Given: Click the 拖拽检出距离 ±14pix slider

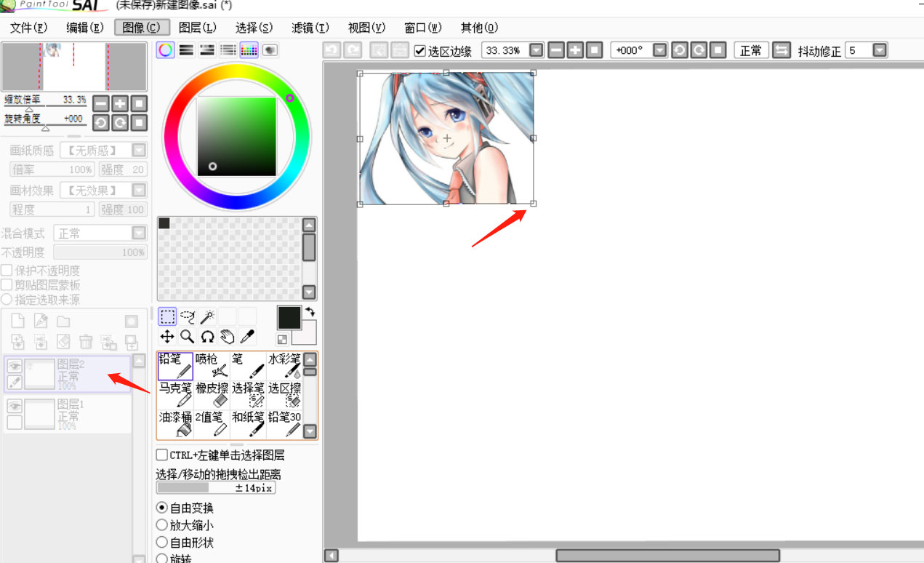Looking at the screenshot, I should point(216,488).
